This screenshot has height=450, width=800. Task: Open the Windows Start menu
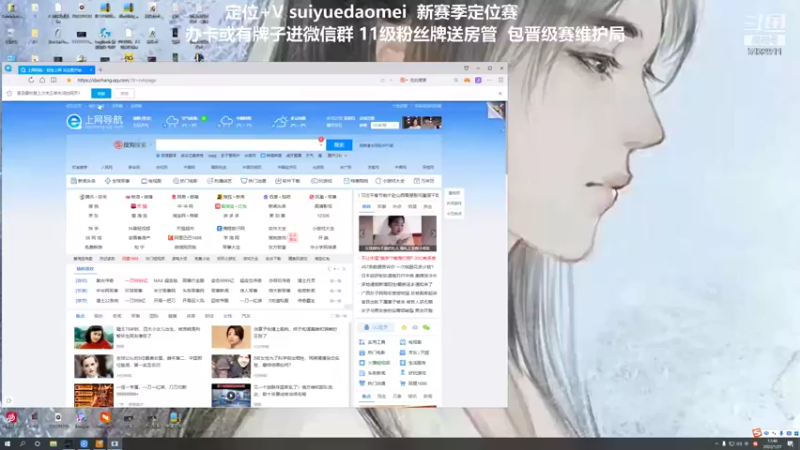[7, 444]
